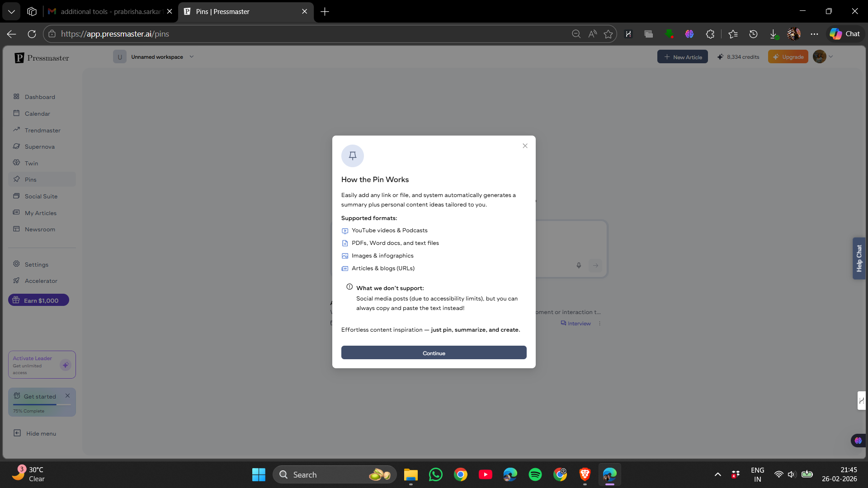Dismiss the Get started card
This screenshot has height=488, width=868.
pos(67,396)
